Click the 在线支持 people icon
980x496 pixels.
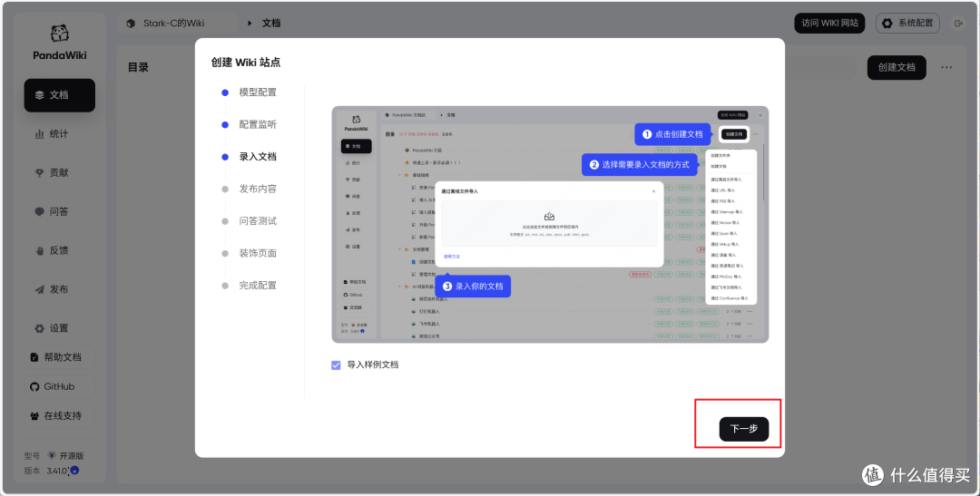[x=34, y=415]
